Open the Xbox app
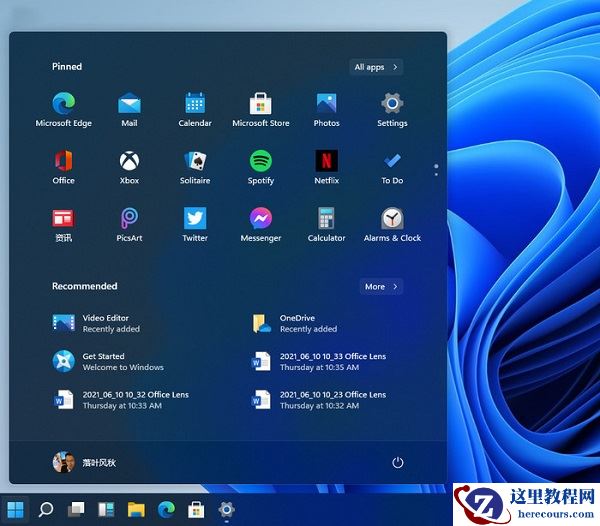600x526 pixels. click(x=129, y=167)
